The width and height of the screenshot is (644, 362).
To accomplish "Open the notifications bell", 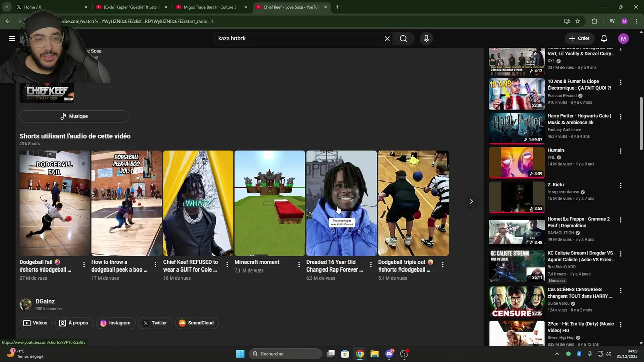I will pyautogui.click(x=604, y=39).
